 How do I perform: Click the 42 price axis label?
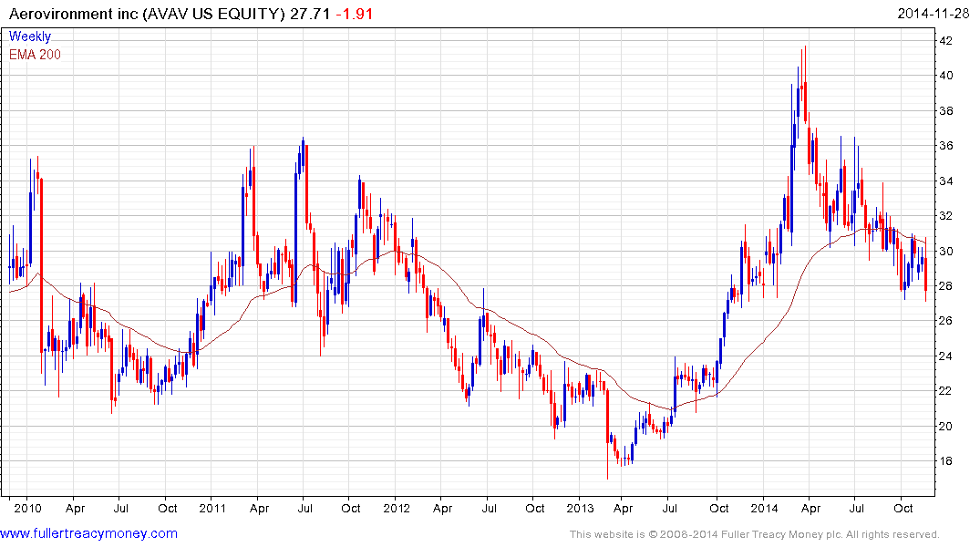[x=946, y=41]
